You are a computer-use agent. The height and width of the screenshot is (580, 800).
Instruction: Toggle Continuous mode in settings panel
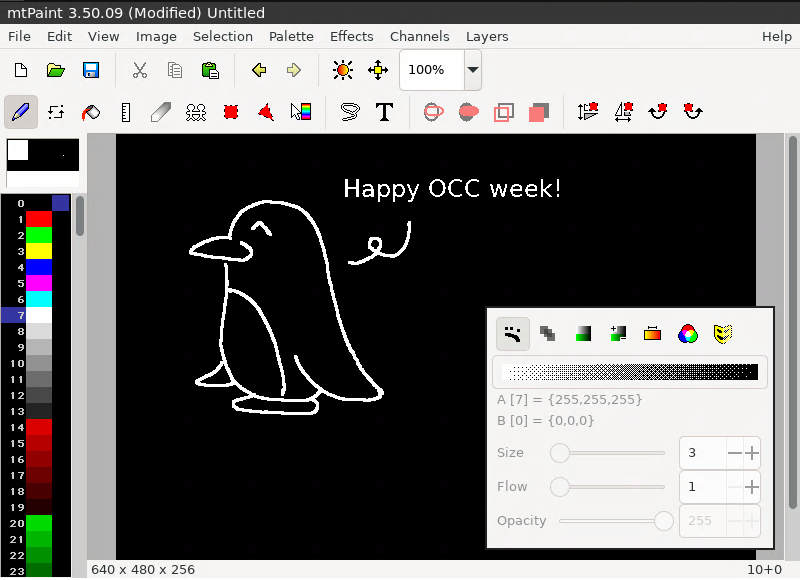pos(513,333)
